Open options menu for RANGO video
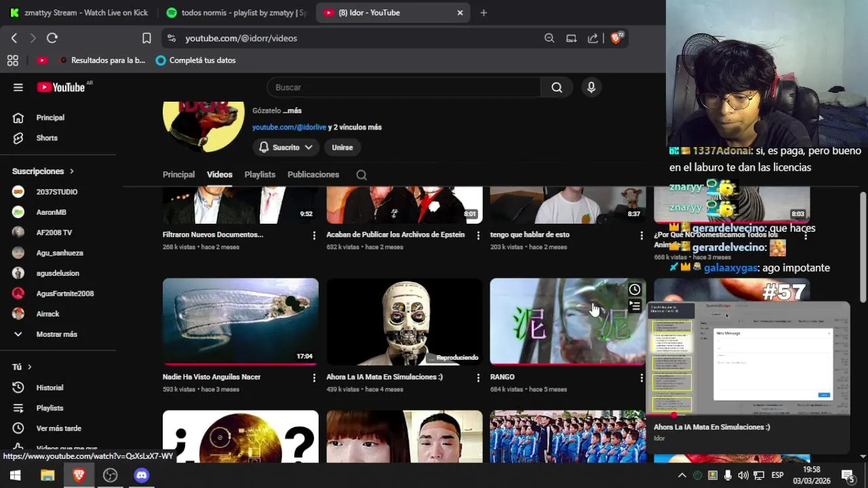This screenshot has width=868, height=488. (642, 378)
